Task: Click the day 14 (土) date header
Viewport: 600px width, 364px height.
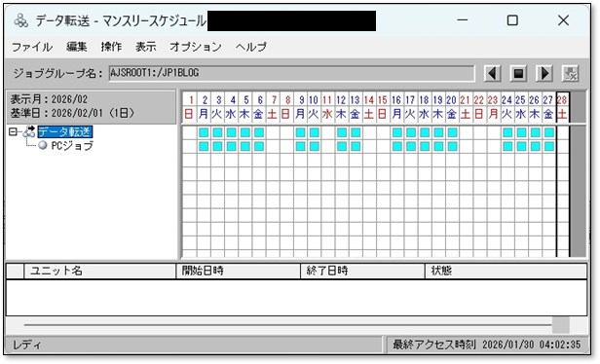Action: (x=369, y=107)
